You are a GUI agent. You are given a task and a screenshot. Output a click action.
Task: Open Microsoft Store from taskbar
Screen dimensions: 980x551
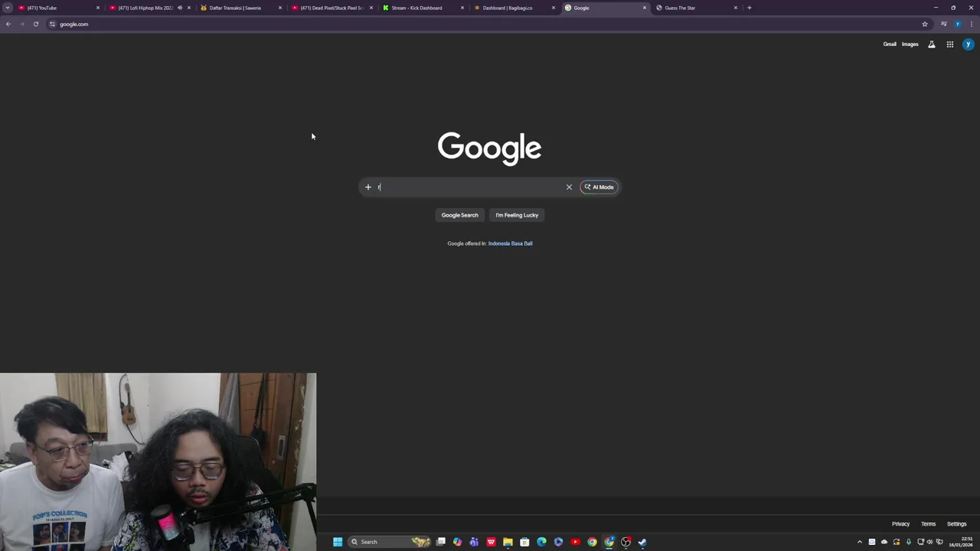(x=524, y=542)
